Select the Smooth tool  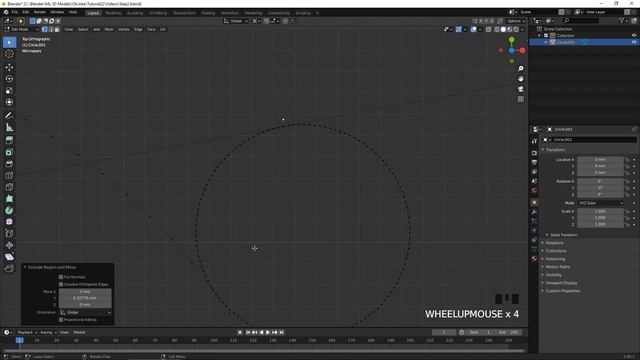coord(9,222)
